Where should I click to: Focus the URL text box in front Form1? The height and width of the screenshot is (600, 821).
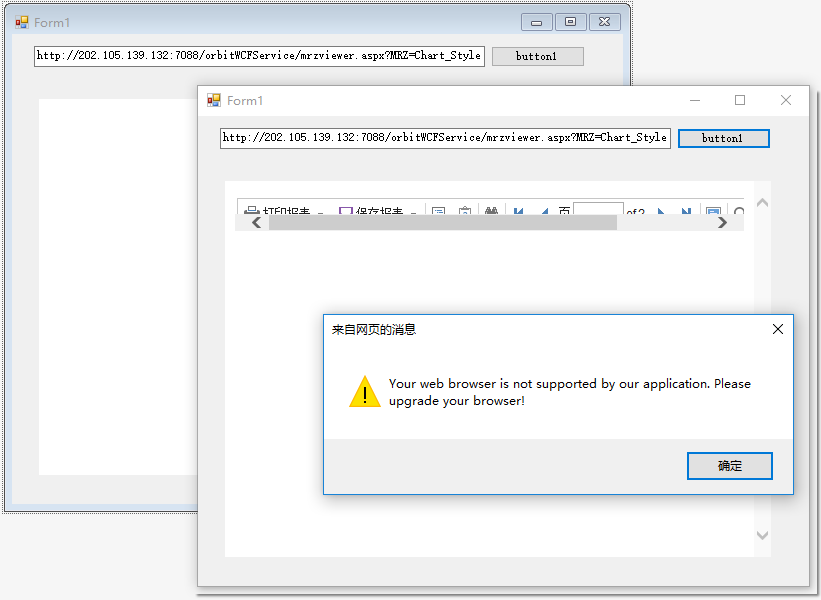point(445,138)
